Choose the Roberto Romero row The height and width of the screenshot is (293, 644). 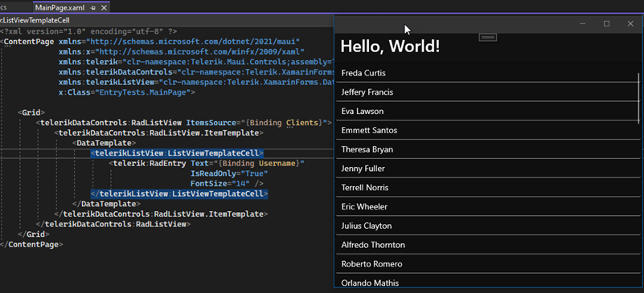[x=488, y=264]
